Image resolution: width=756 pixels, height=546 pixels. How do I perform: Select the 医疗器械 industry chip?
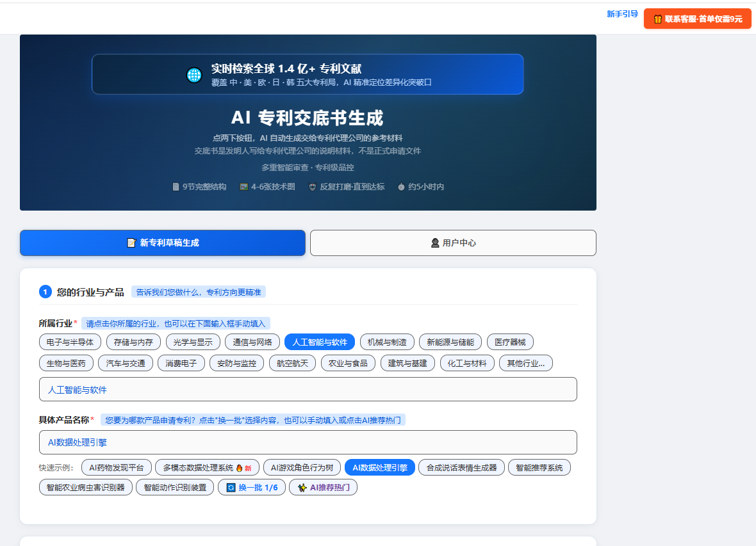[510, 342]
